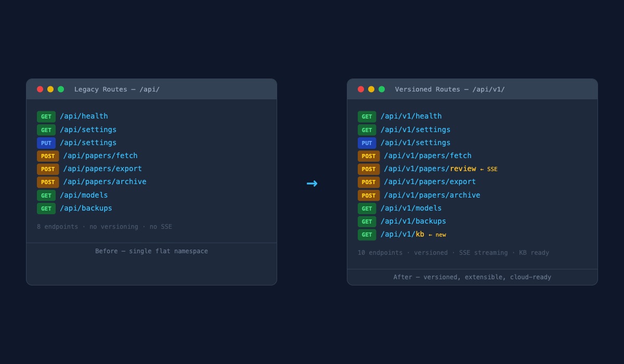Click the blue arrow between the two windows
Image resolution: width=624 pixels, height=364 pixels.
(312, 183)
